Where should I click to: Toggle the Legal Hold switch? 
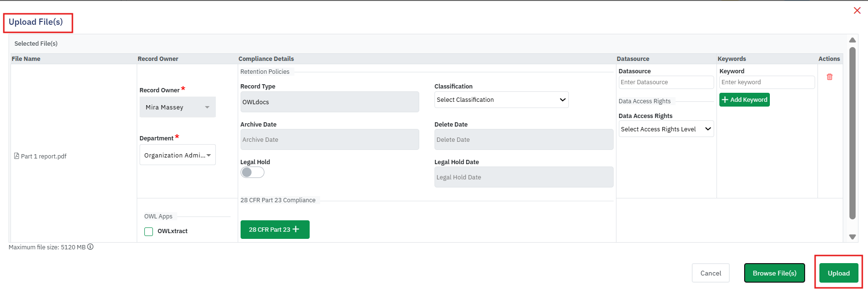click(x=252, y=172)
